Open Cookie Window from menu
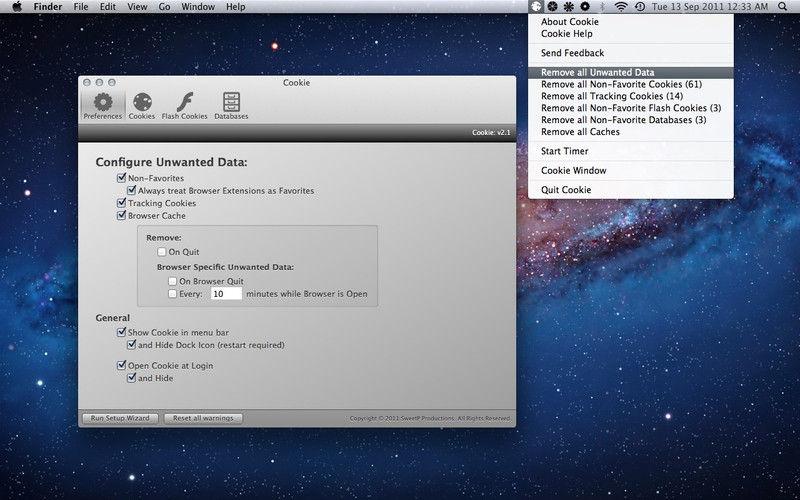 (631, 170)
